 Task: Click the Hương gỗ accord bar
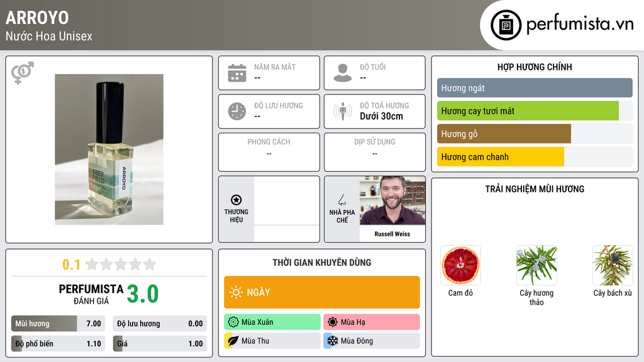pyautogui.click(x=535, y=134)
